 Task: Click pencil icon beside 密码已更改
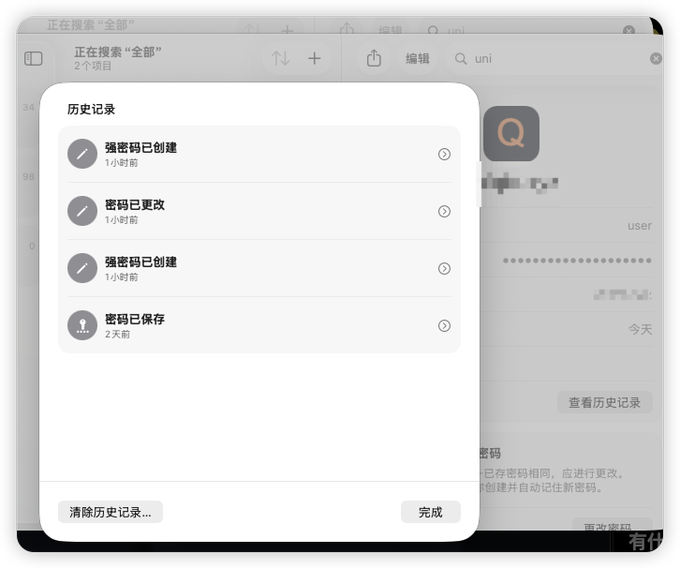pyautogui.click(x=82, y=211)
